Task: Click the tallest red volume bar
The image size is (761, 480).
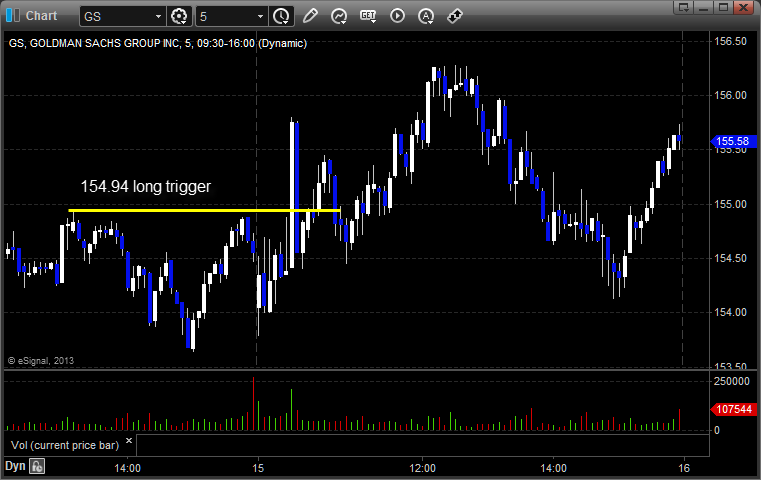Action: coord(253,403)
